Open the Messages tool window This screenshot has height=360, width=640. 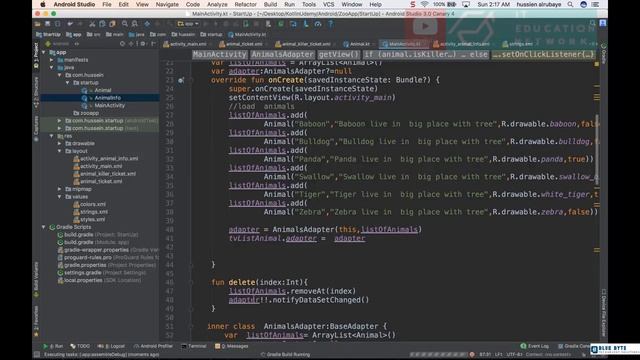(232, 346)
